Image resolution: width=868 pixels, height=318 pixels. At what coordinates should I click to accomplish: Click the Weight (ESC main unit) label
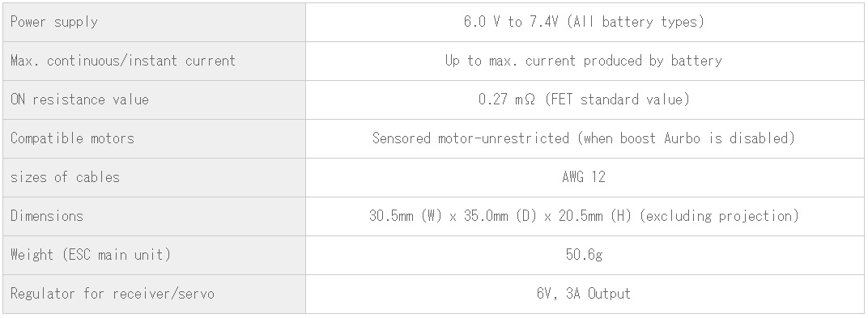[x=91, y=255]
